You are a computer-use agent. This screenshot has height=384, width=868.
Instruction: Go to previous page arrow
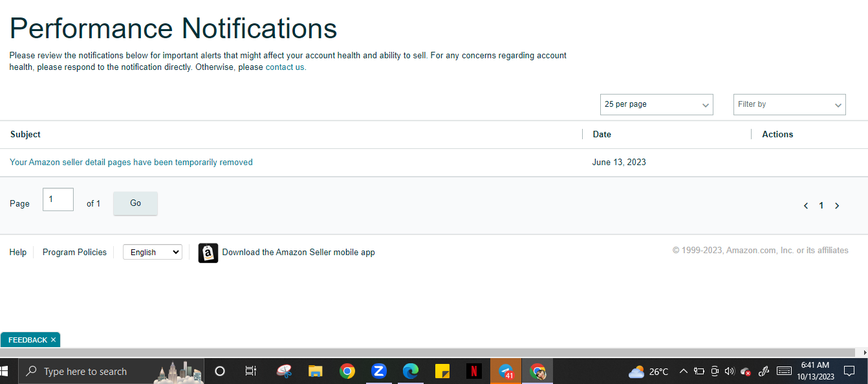(806, 206)
